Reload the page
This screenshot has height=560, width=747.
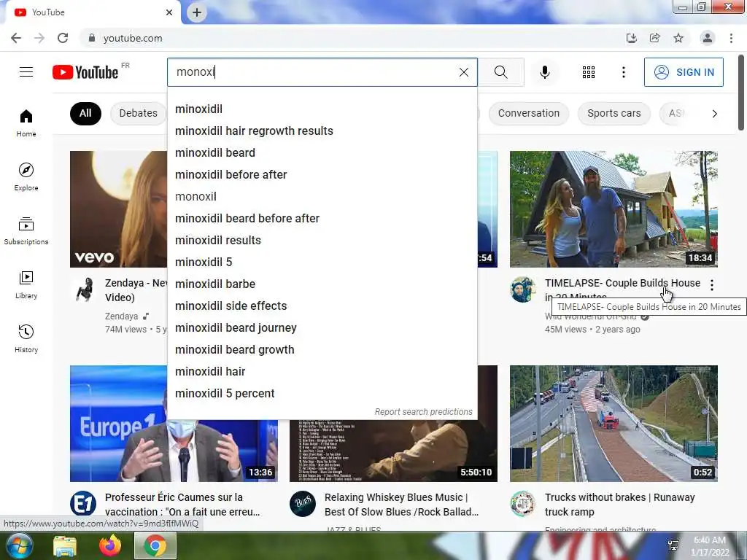(63, 38)
